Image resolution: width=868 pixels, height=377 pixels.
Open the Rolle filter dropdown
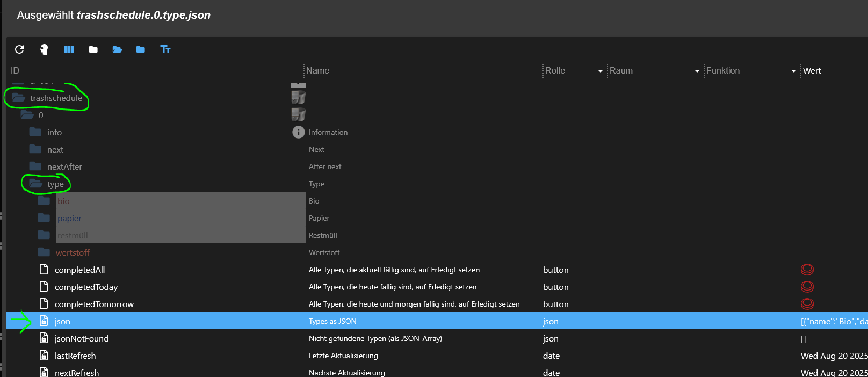(600, 71)
